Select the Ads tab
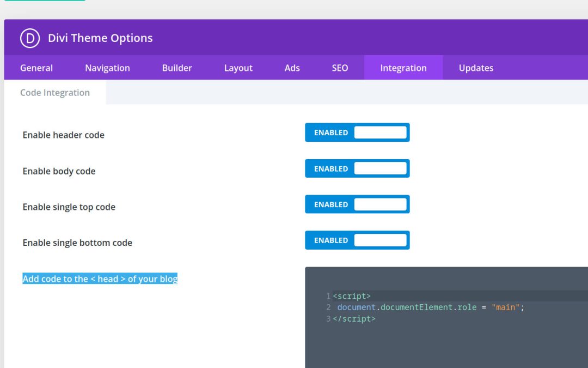The width and height of the screenshot is (588, 368). (x=292, y=68)
